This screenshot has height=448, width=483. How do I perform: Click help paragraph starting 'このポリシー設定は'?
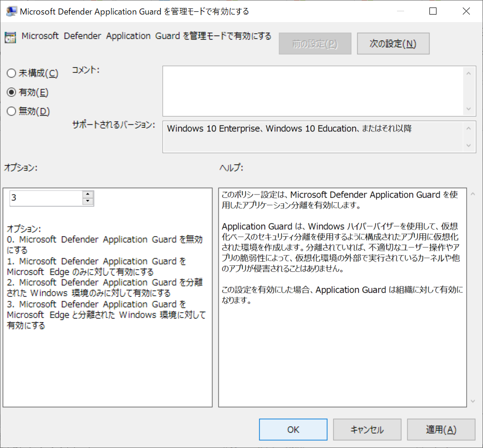tap(340, 200)
